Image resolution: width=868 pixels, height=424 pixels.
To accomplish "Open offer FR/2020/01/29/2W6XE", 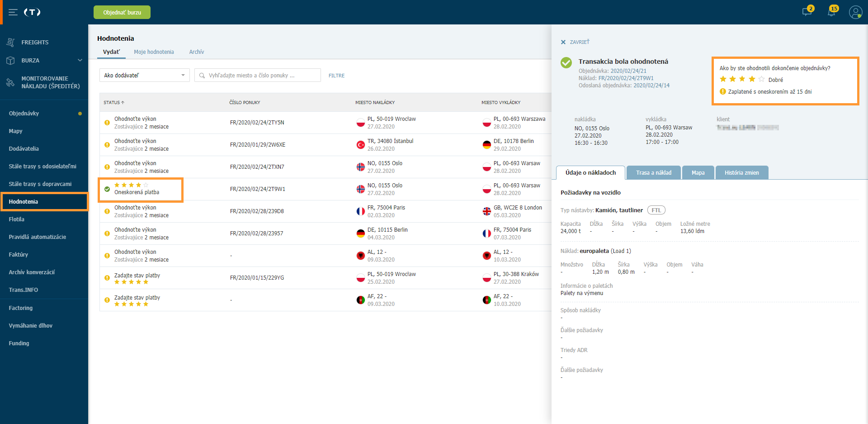I will pyautogui.click(x=257, y=145).
